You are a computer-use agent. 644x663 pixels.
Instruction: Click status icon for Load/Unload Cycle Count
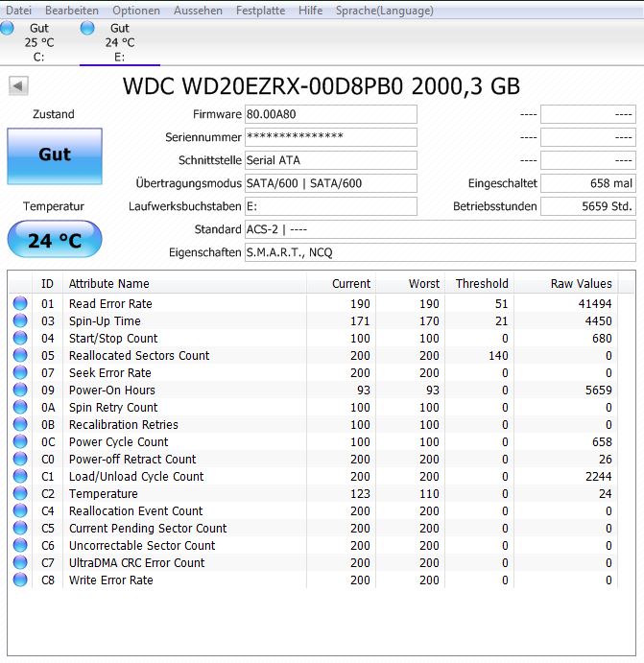click(x=20, y=477)
